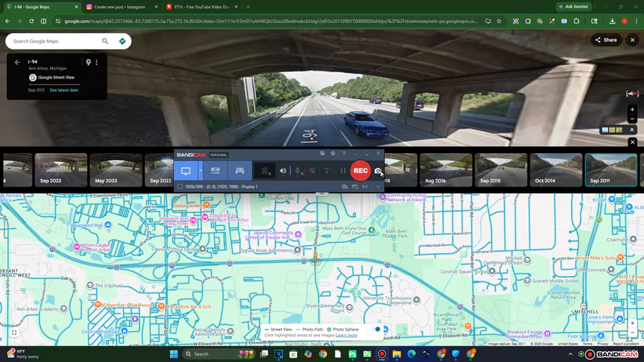The height and width of the screenshot is (362, 644).
Task: Select Bandicam screen recording mode
Action: (185, 171)
